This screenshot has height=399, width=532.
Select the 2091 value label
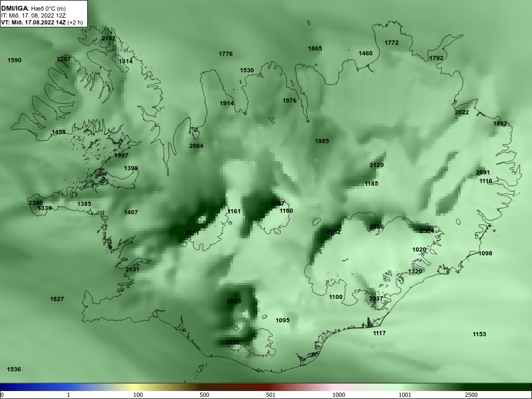[483, 172]
